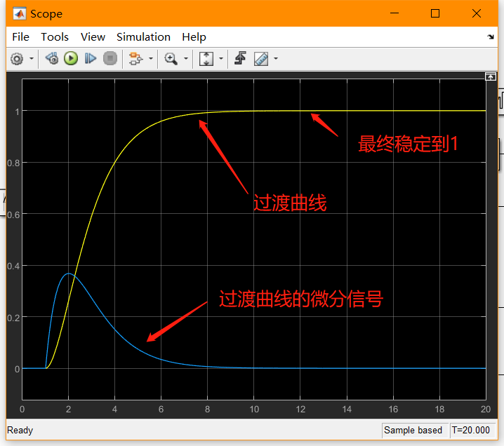Click the x-axis label 10

[x=254, y=410]
